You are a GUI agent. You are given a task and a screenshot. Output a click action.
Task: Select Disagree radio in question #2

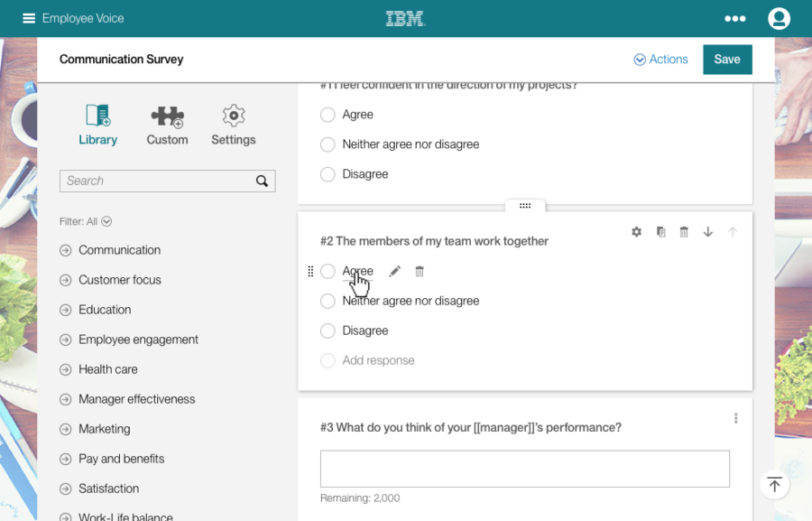coord(328,330)
